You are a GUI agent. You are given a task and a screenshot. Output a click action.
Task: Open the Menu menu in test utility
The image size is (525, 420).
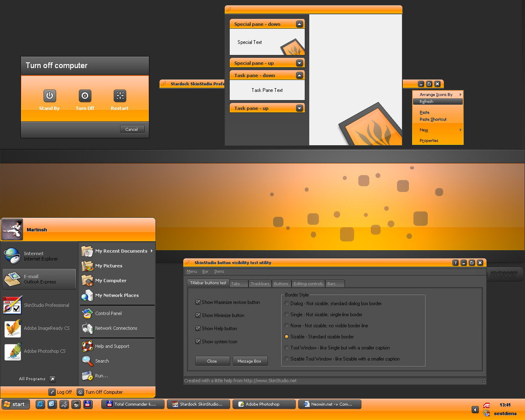[x=192, y=272]
